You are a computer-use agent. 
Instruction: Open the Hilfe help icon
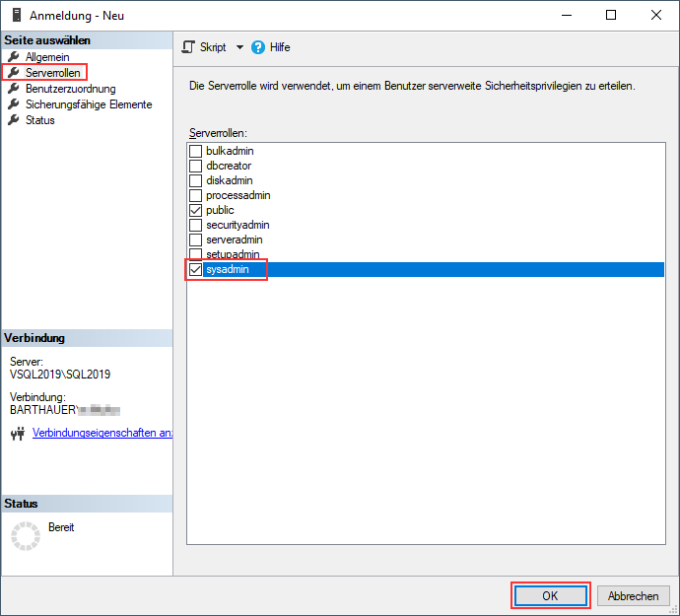click(x=259, y=47)
